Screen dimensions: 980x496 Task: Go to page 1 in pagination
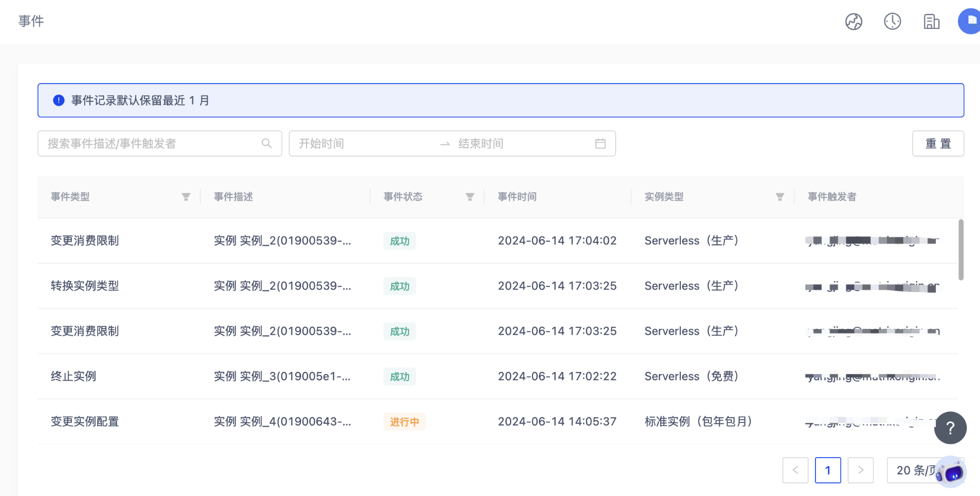pyautogui.click(x=828, y=470)
